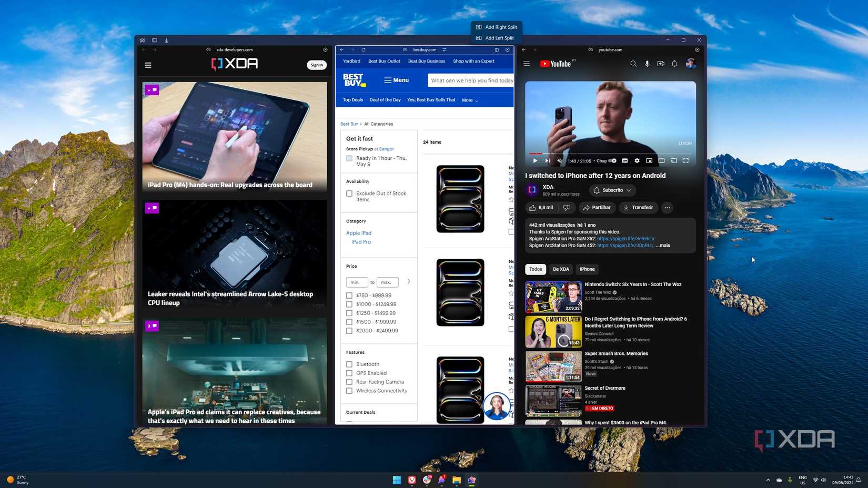
Task: Select Add Right Split option
Action: (x=496, y=27)
